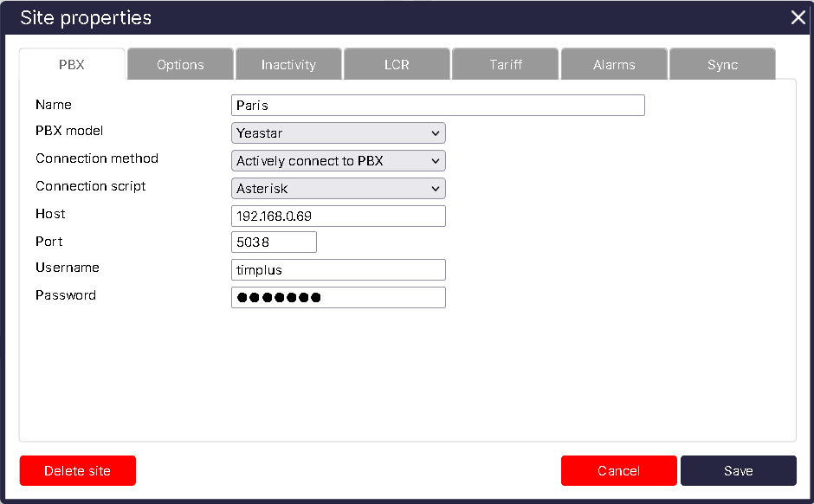This screenshot has width=814, height=504.
Task: Open the Alarms tab
Action: click(613, 63)
